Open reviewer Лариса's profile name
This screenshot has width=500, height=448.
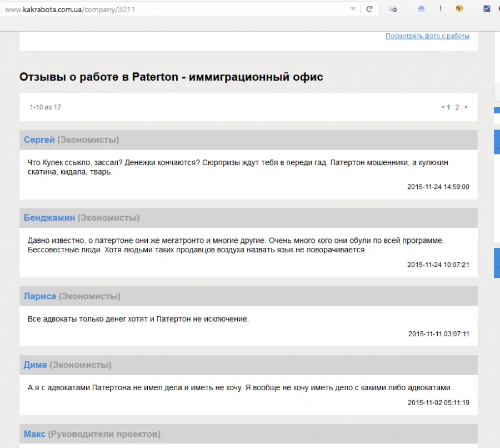pos(40,296)
